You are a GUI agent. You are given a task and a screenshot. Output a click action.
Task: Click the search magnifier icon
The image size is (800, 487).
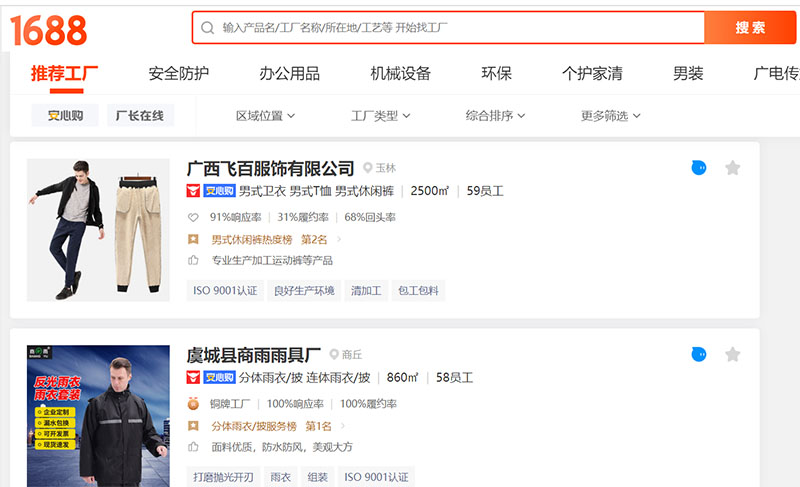coord(207,28)
